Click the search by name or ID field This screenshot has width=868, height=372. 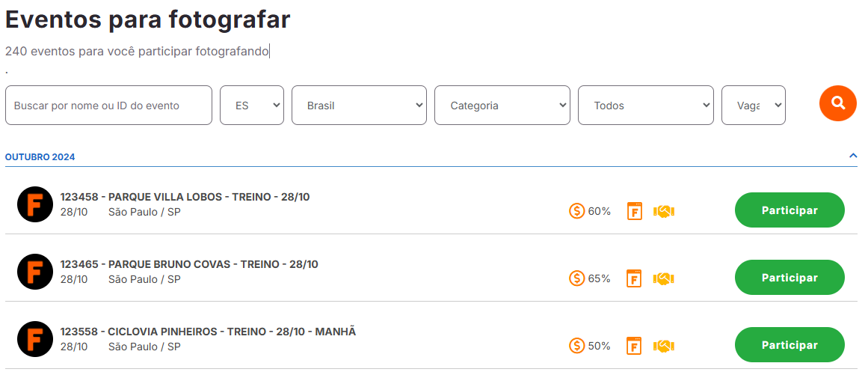pos(108,106)
